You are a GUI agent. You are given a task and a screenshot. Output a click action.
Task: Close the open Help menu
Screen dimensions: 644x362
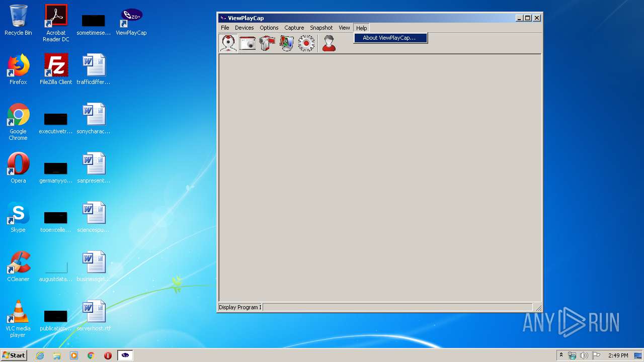click(x=361, y=28)
